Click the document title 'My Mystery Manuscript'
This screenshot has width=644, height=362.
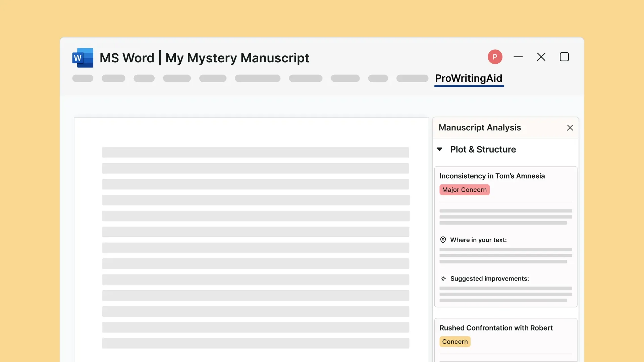click(x=237, y=58)
